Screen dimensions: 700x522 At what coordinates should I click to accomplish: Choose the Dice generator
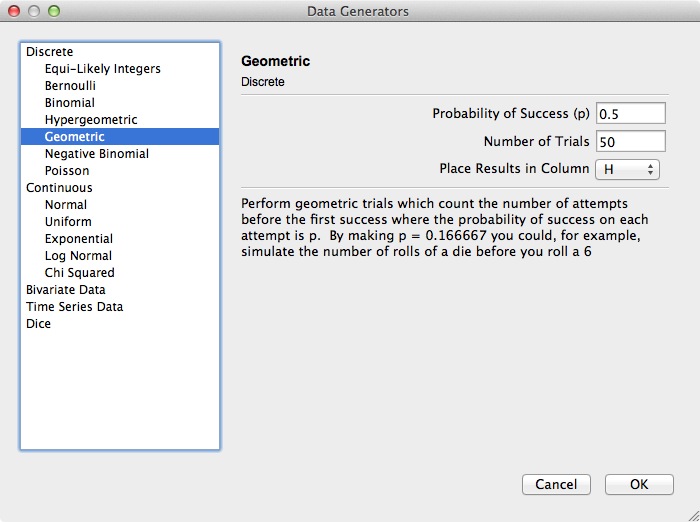coord(38,324)
